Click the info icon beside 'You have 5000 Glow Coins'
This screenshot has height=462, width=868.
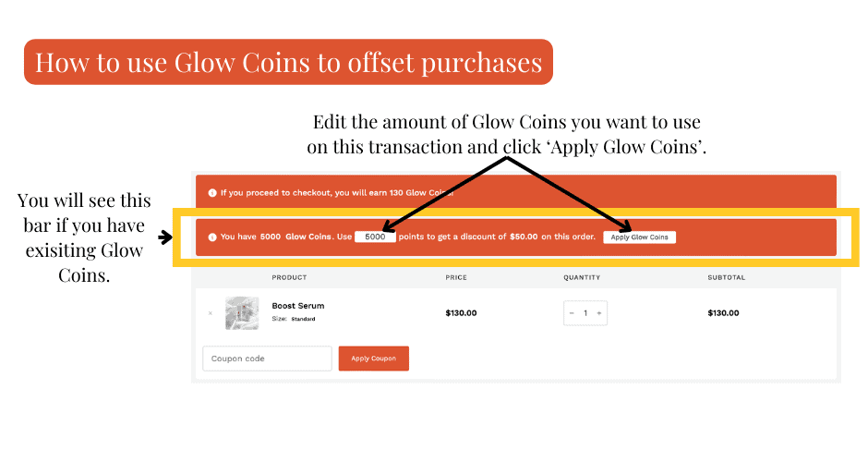(x=212, y=237)
